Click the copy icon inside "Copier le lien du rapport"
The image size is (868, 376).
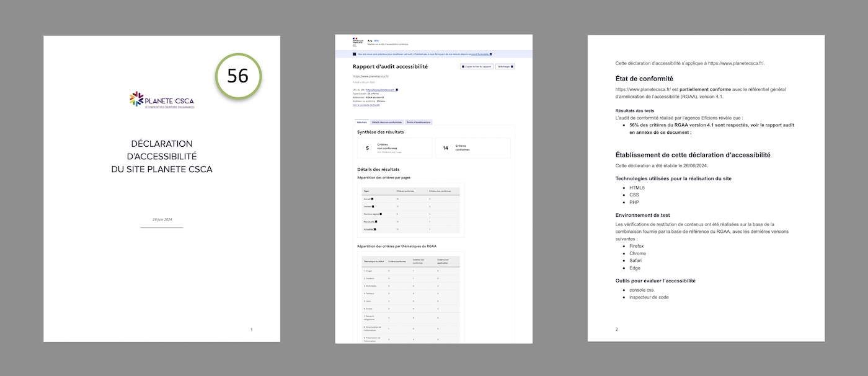(463, 66)
